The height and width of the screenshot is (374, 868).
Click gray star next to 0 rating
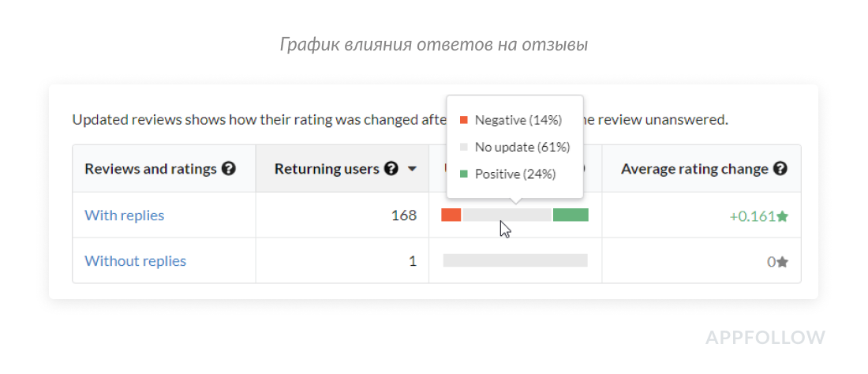(x=783, y=262)
